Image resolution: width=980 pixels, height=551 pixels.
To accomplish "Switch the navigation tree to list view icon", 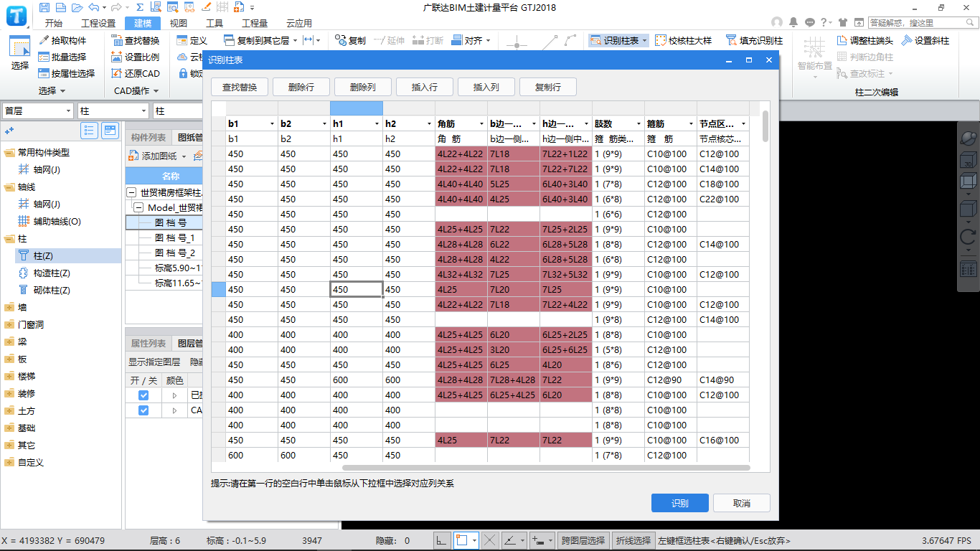I will [90, 131].
